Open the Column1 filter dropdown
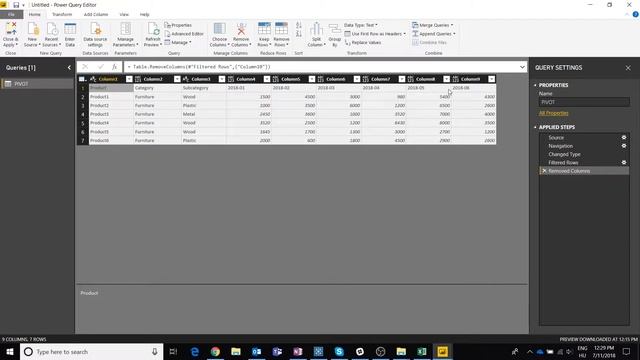 click(x=129, y=79)
